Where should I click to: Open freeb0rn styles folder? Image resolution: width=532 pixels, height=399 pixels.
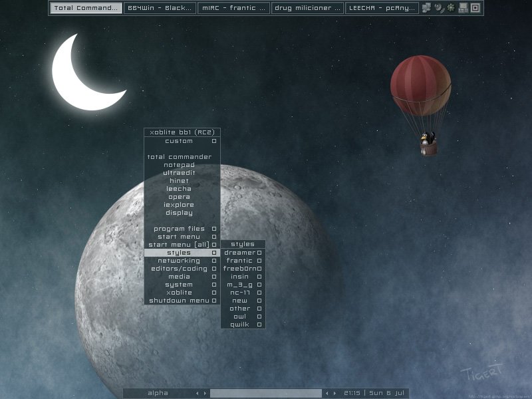[x=243, y=269]
